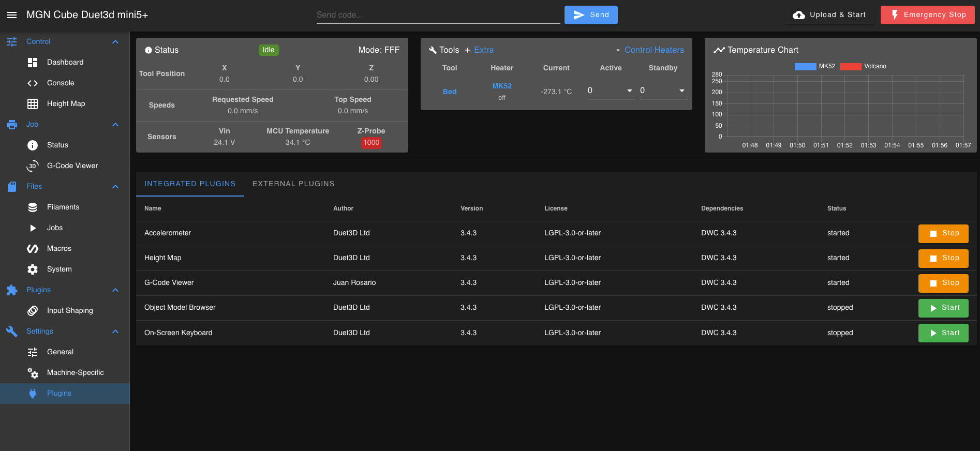This screenshot has height=451, width=980.
Task: Stop the Height Map plugin
Action: pos(943,258)
